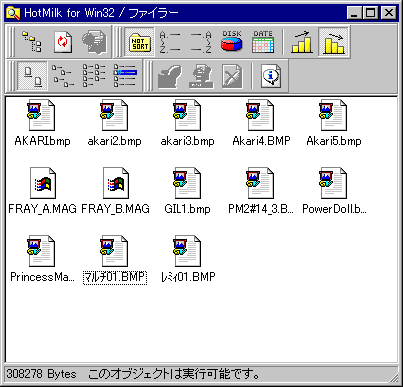Select the Akari5.bmp file icon
This screenshot has width=403, height=387.
point(334,115)
